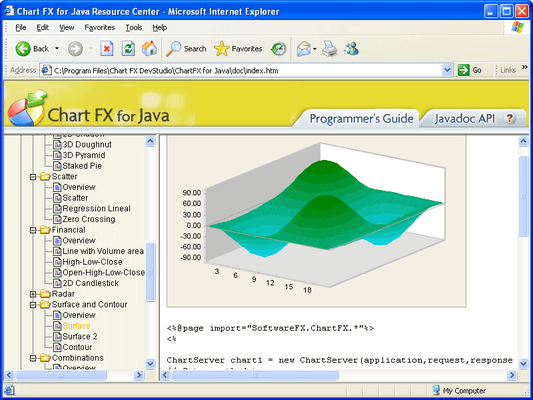Open the Favorites menu
This screenshot has height=400, width=533.
(x=100, y=28)
